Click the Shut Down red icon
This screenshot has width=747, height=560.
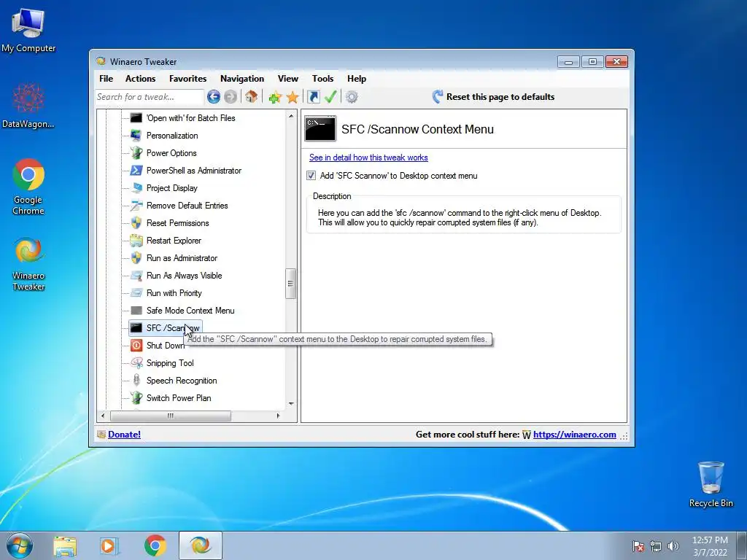pyautogui.click(x=136, y=345)
